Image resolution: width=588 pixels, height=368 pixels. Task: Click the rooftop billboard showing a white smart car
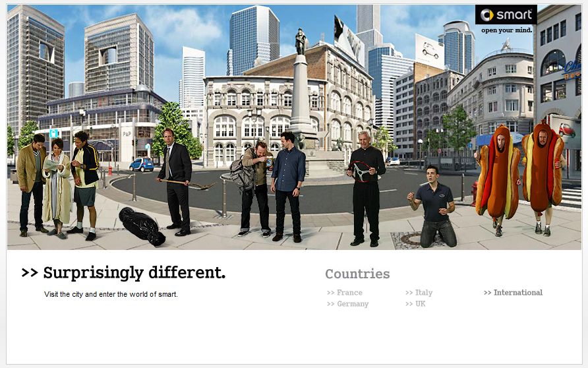coord(429,51)
